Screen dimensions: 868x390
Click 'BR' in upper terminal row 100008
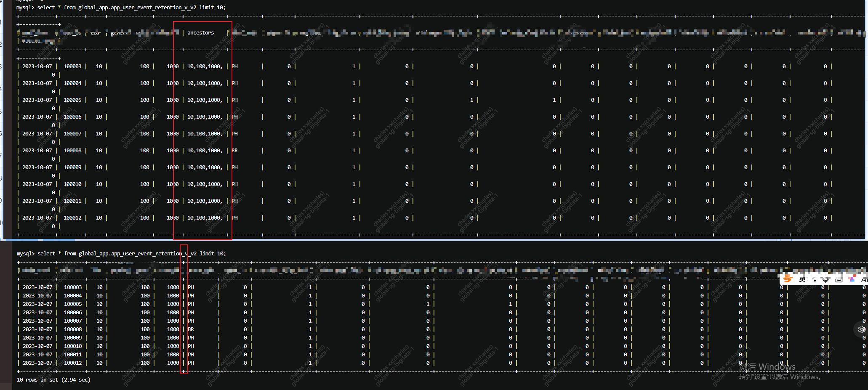(x=235, y=150)
